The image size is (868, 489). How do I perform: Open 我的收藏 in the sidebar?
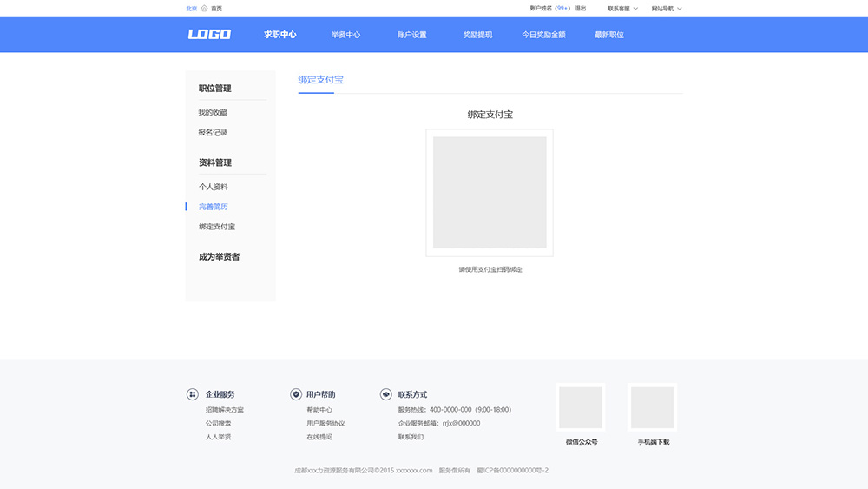pos(213,112)
